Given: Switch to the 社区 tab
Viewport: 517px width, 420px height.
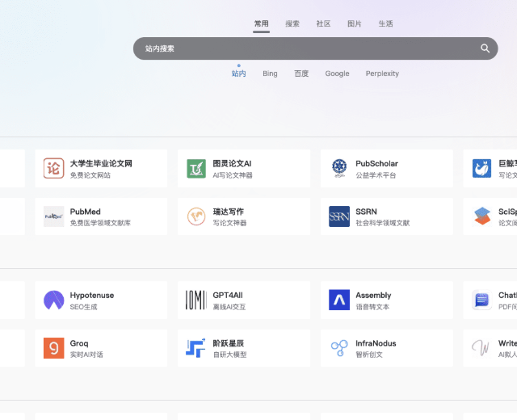Looking at the screenshot, I should point(323,23).
